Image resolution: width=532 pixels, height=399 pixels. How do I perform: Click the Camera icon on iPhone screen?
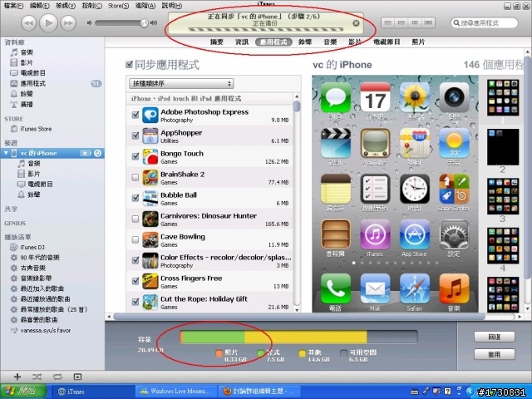454,97
